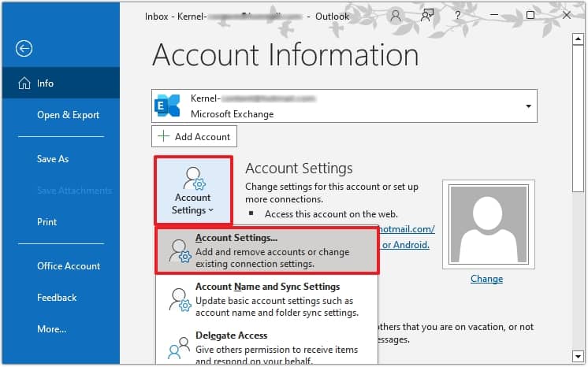Open the Office Account page
This screenshot has height=367, width=588.
(69, 266)
